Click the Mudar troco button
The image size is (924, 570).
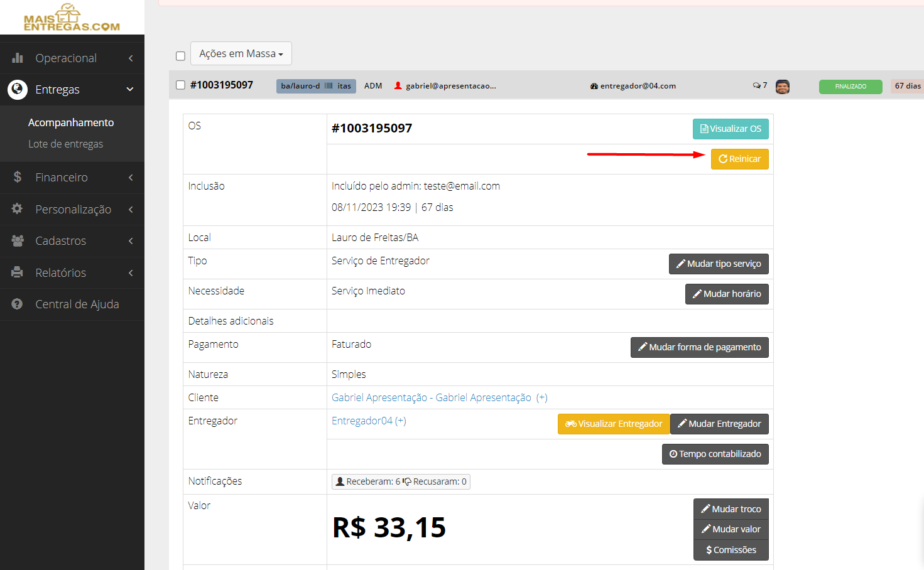(731, 509)
